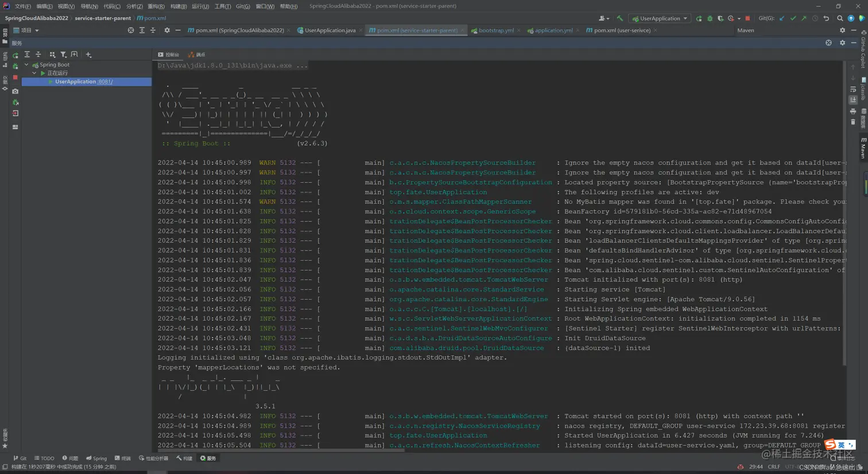Collapse all services in tree toolbar
This screenshot has height=474, width=868.
click(38, 55)
